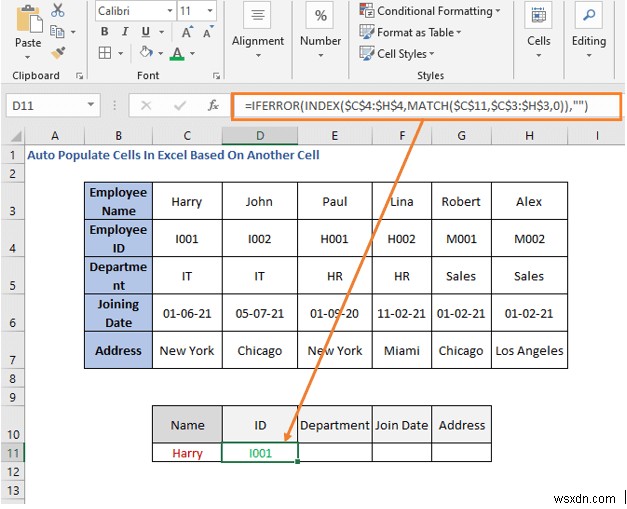This screenshot has width=627, height=509.
Task: Open the font size 11 dropdown
Action: click(210, 11)
